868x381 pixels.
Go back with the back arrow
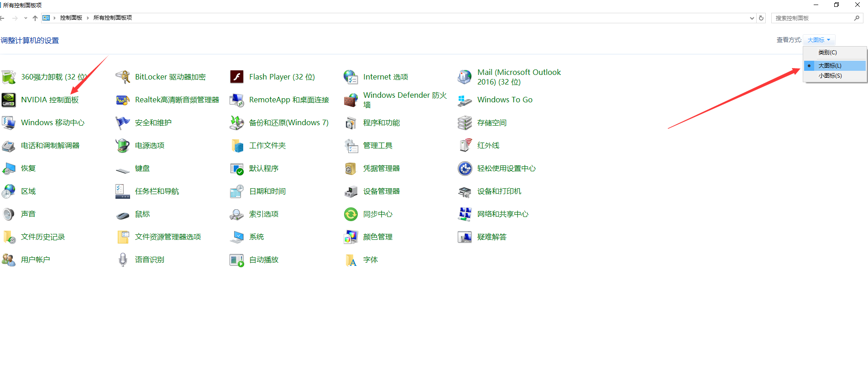click(x=2, y=18)
